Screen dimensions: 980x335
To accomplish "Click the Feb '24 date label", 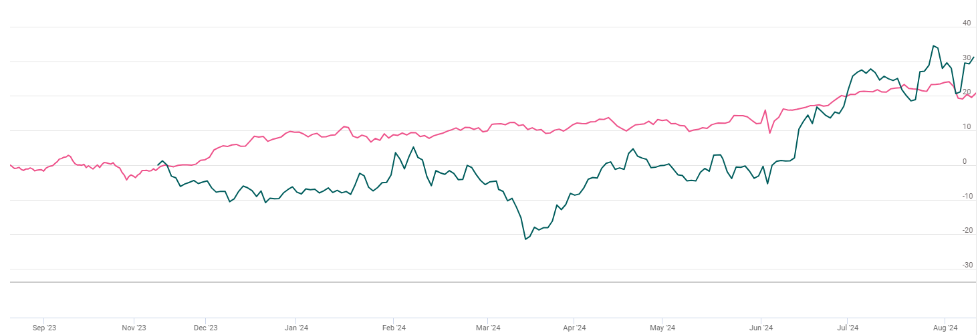I will [393, 328].
